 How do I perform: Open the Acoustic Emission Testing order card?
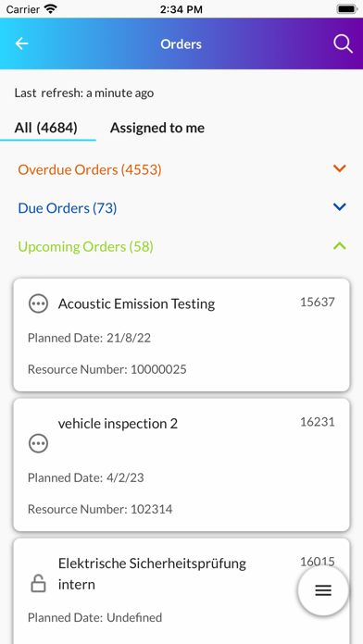[x=181, y=335]
